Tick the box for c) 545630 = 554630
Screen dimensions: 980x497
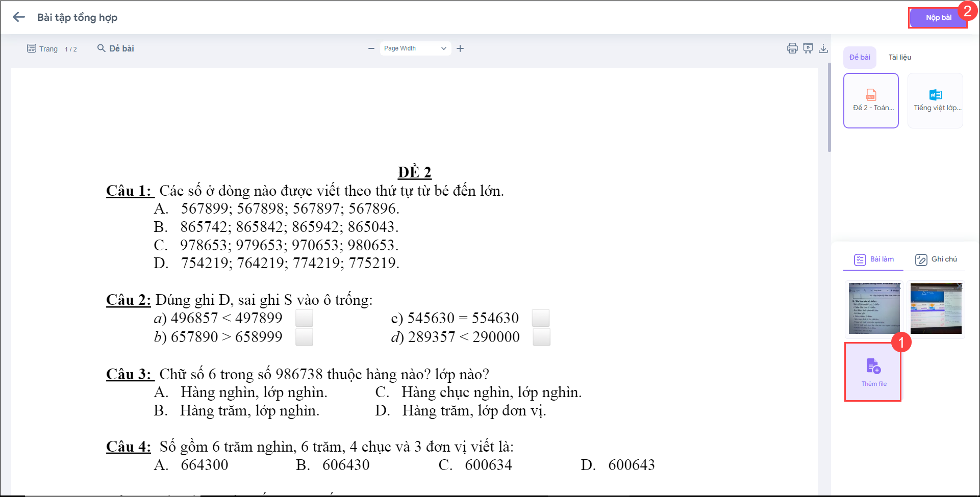[541, 318]
